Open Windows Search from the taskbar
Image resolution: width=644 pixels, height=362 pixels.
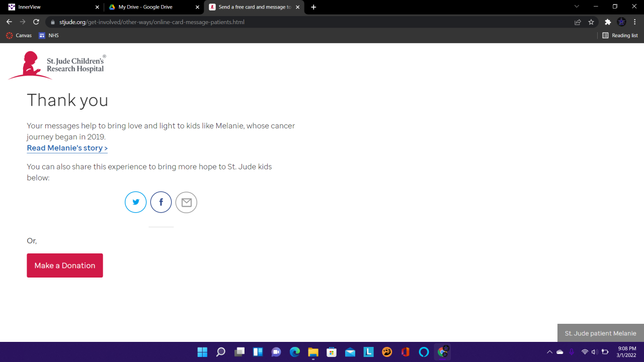click(220, 352)
